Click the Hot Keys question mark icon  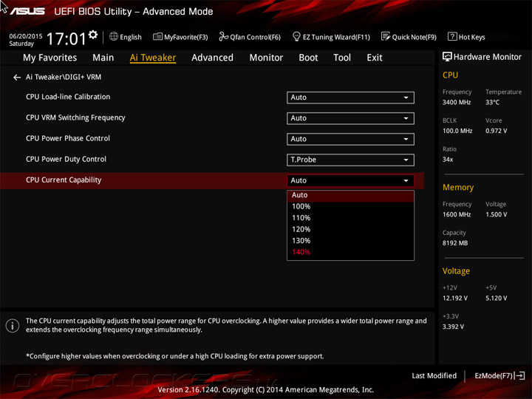click(x=452, y=36)
